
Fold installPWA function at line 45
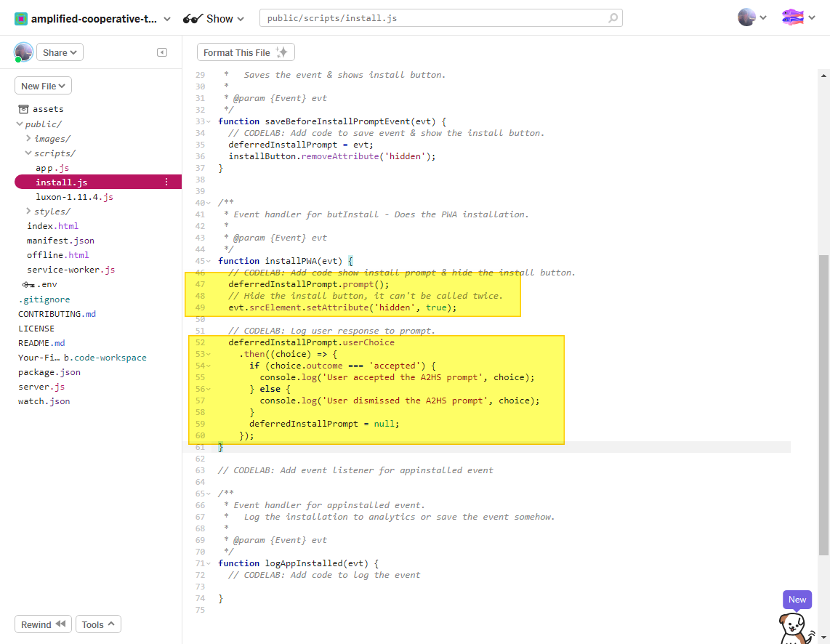pyautogui.click(x=209, y=261)
